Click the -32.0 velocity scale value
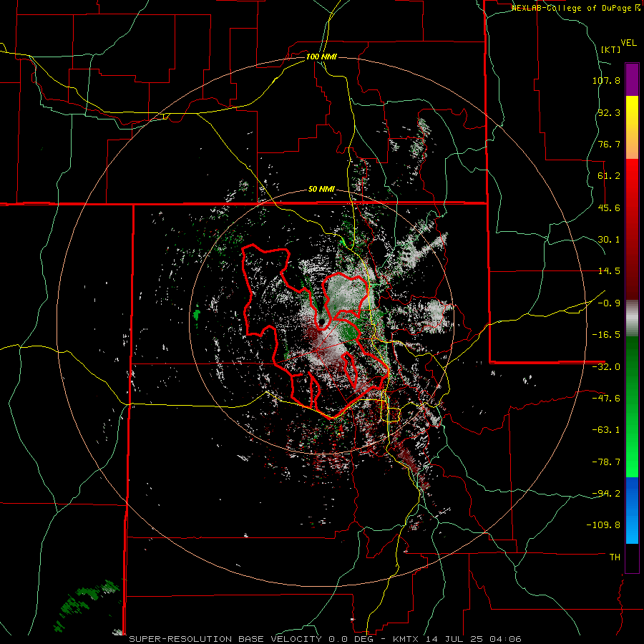Image resolution: width=644 pixels, height=644 pixels. coord(606,367)
